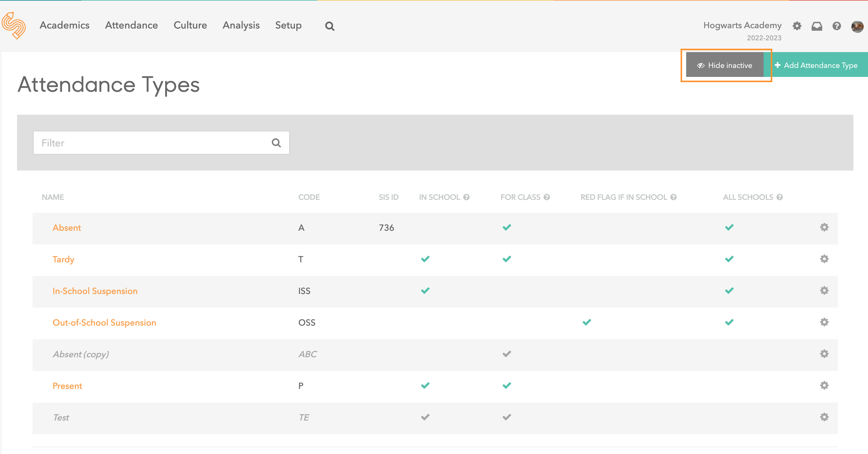Open gear menu for the Absent row
The height and width of the screenshot is (454, 868).
tap(824, 227)
